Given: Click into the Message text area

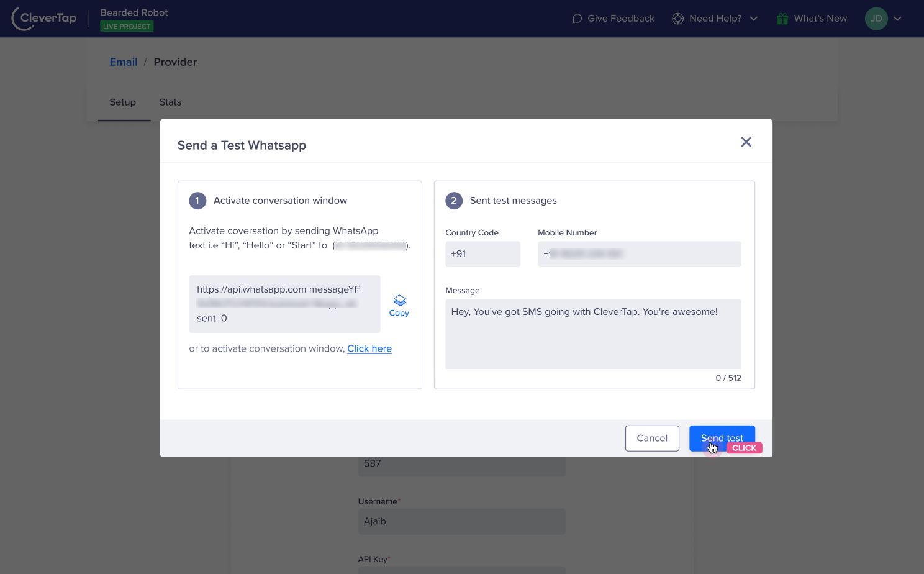Looking at the screenshot, I should (x=593, y=334).
